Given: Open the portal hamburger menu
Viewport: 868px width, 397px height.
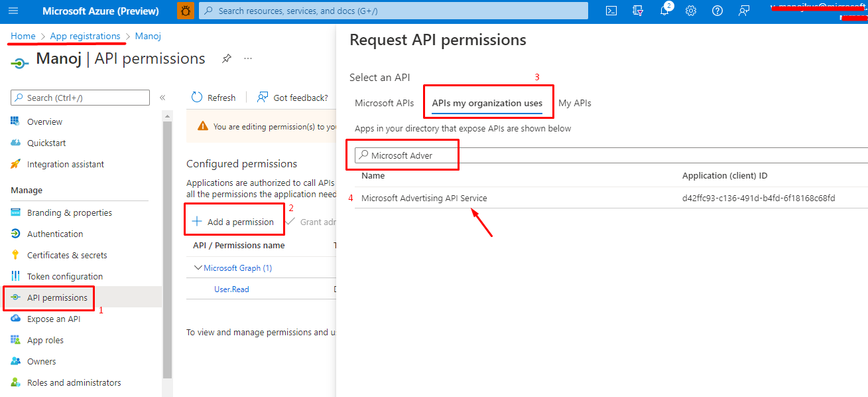Looking at the screenshot, I should [13, 11].
